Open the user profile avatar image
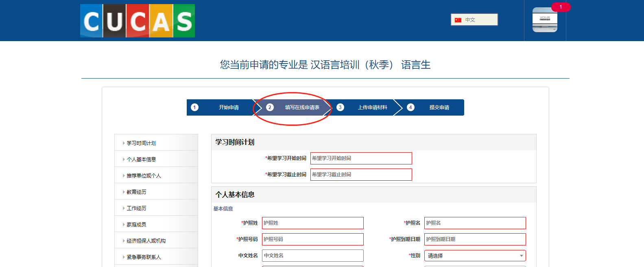The height and width of the screenshot is (267, 644). [x=545, y=20]
